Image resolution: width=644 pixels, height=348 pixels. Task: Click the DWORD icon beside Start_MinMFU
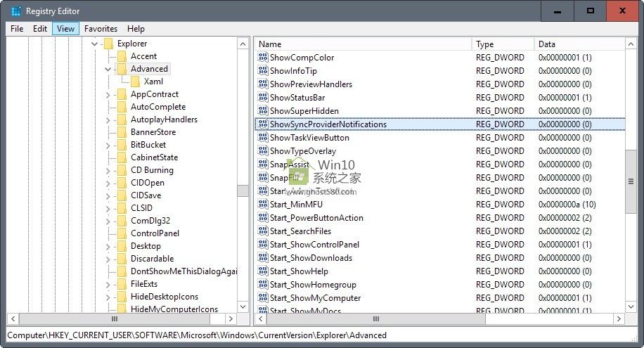[263, 204]
